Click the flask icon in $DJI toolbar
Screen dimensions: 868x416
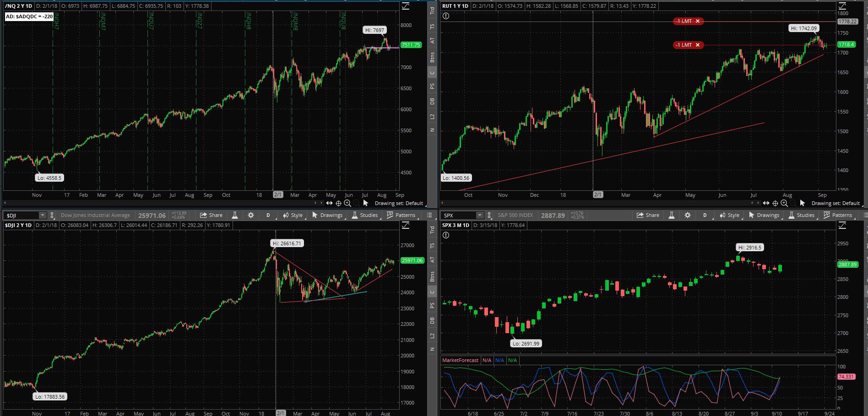pos(235,215)
